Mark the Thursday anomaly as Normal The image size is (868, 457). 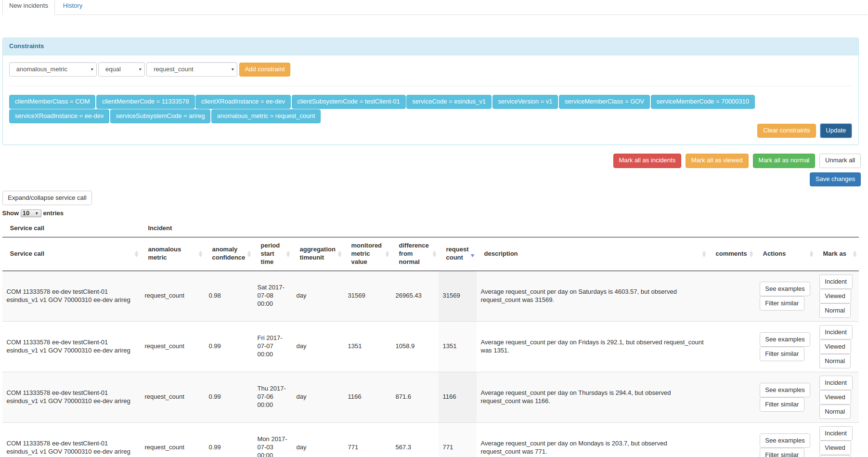[834, 411]
